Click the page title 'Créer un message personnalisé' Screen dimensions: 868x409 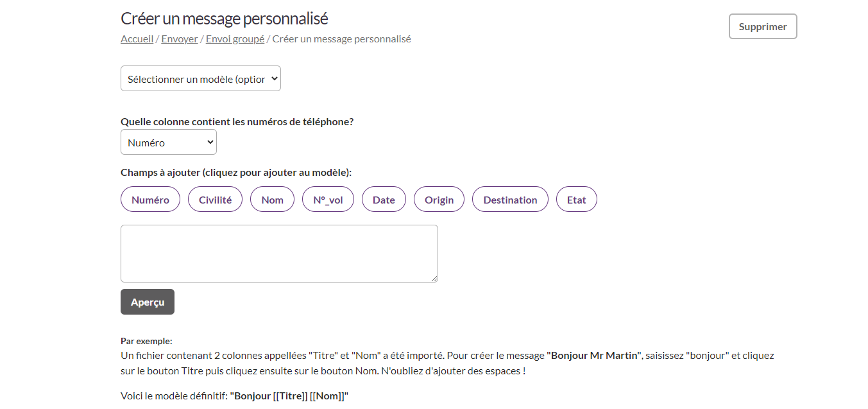(x=224, y=19)
